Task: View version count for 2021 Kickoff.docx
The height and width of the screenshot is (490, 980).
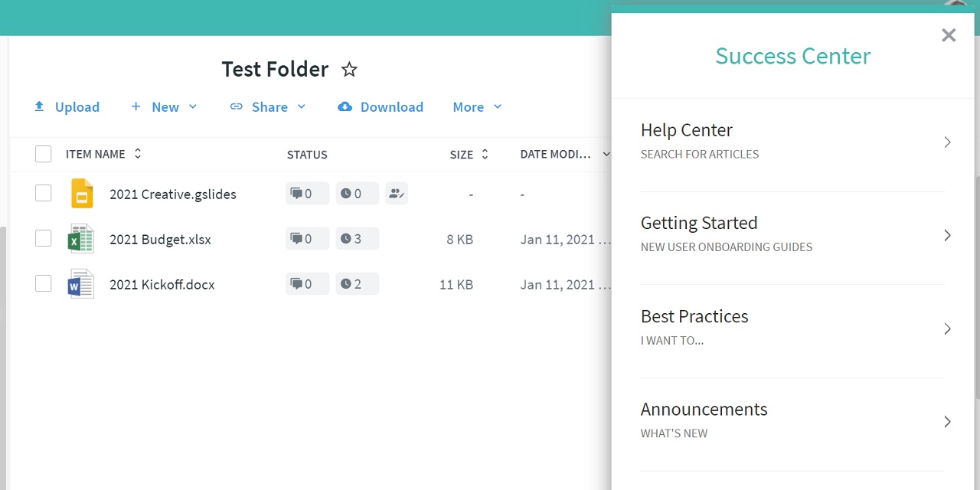Action: (x=357, y=284)
